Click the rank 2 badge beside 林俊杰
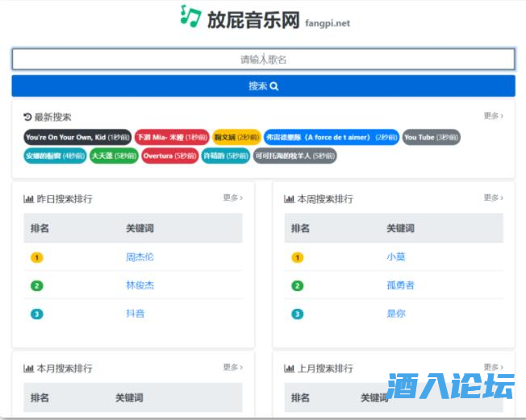Image resolution: width=526 pixels, height=420 pixels. click(x=37, y=285)
